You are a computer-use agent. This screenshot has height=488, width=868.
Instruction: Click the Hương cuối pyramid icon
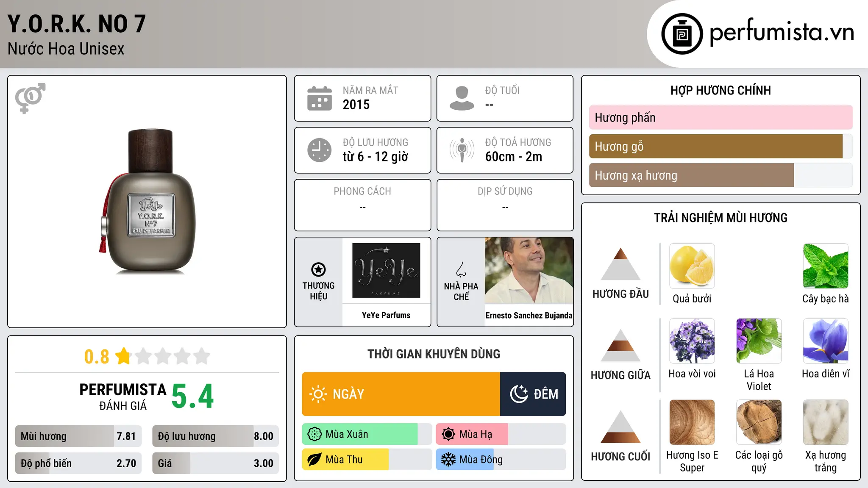[620, 427]
